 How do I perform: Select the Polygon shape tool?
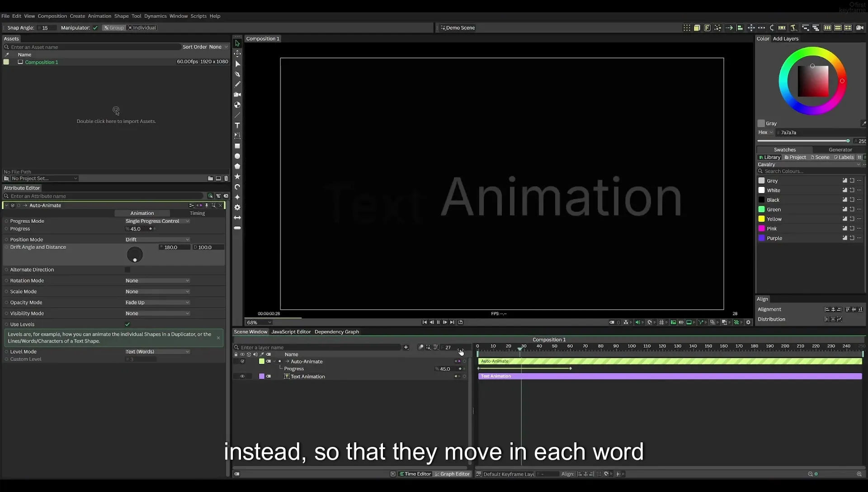click(x=237, y=166)
